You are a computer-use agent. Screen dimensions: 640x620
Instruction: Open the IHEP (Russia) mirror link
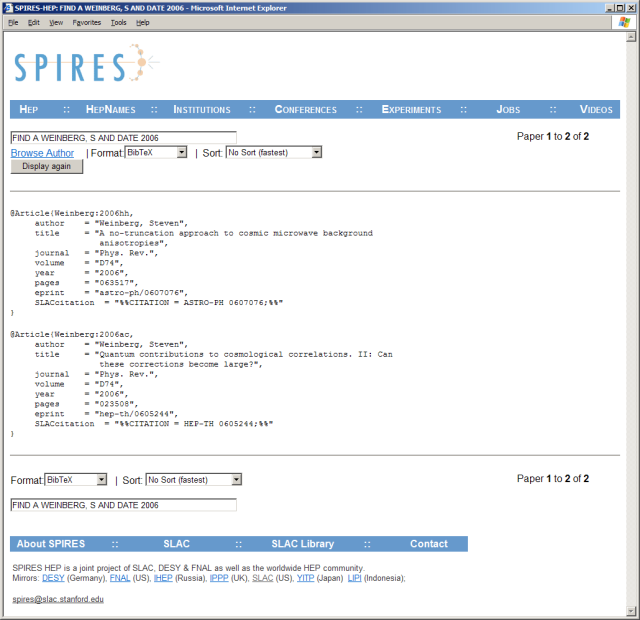tap(163, 578)
